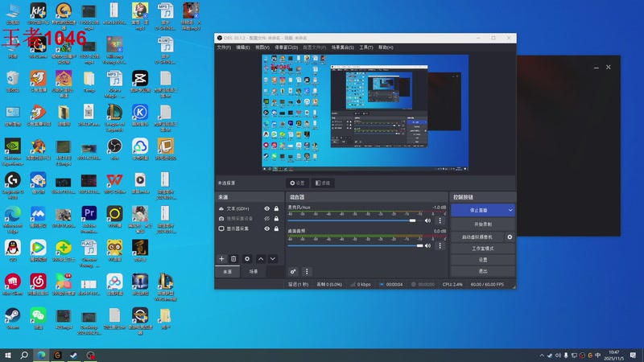Select WeGame desktop shortcut
644x362 pixels.
click(x=38, y=47)
